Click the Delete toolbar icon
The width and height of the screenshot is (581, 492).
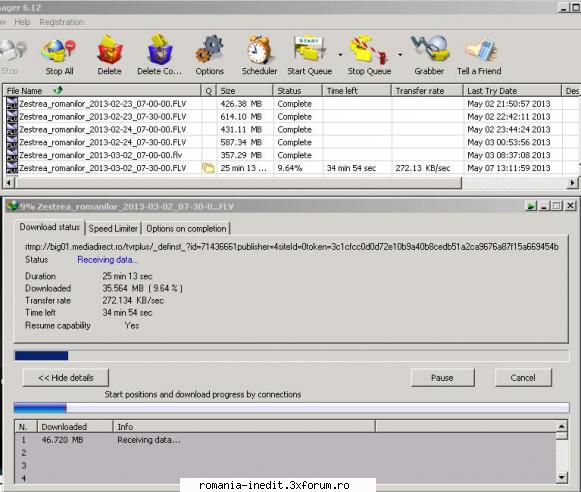[109, 50]
